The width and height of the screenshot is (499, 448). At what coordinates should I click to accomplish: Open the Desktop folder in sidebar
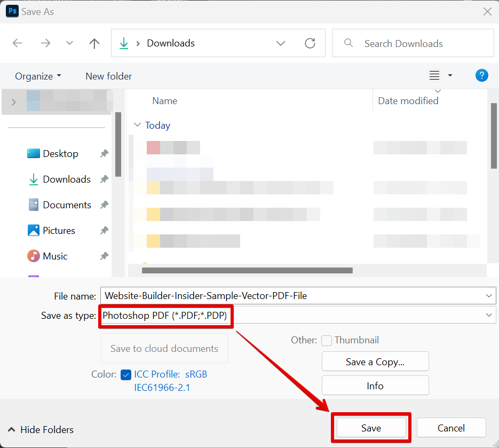pos(60,154)
